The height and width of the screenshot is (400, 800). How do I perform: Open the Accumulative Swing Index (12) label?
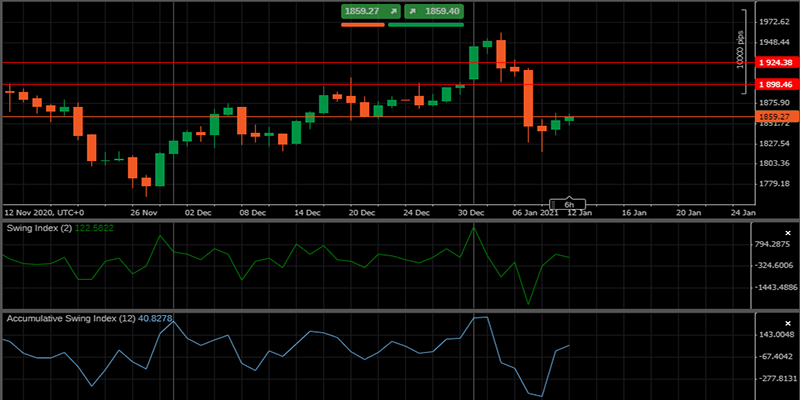point(67,318)
